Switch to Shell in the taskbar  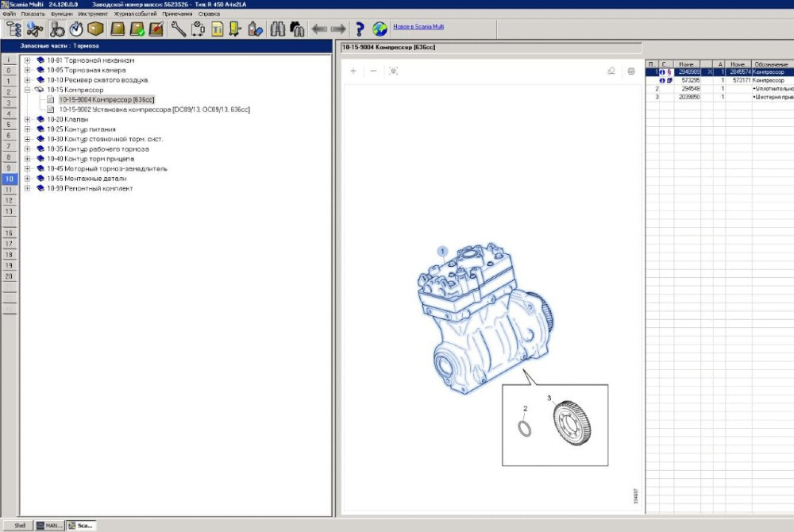20,525
